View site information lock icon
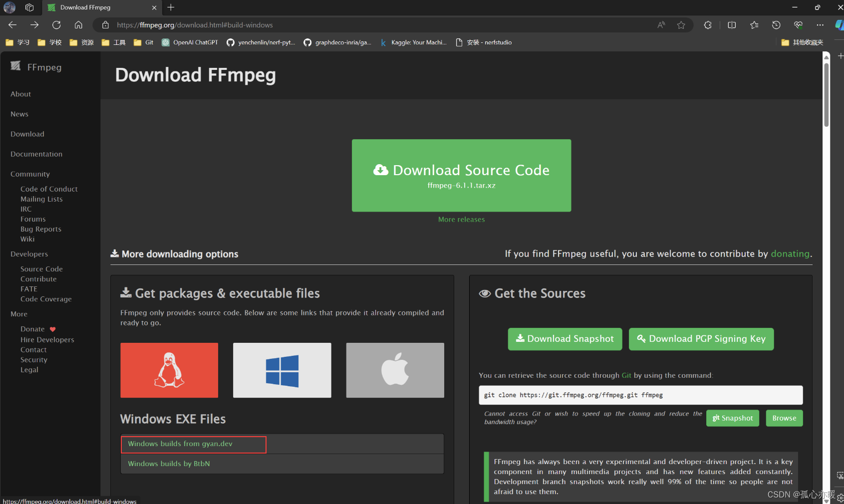 105,25
